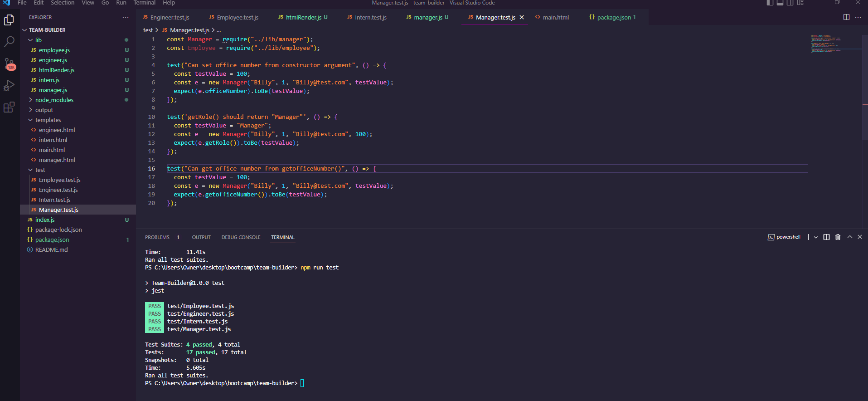Open the editor more actions menu
The image size is (868, 401).
(x=858, y=17)
